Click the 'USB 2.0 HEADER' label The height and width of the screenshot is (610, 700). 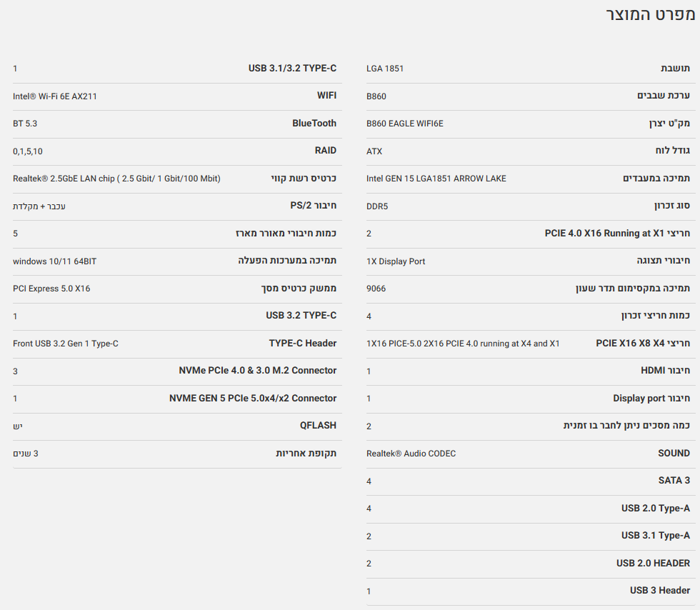[653, 563]
